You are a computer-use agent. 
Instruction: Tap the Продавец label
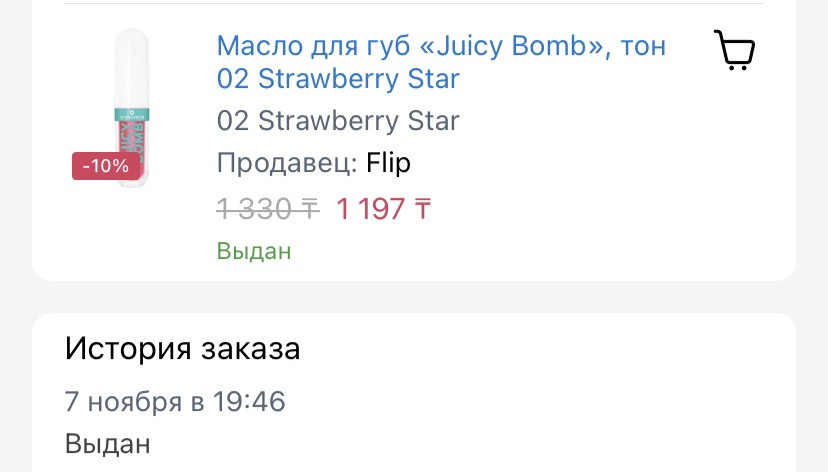tap(286, 163)
